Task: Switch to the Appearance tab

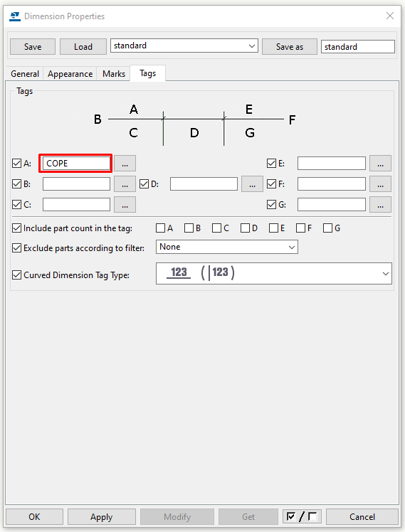Action: click(70, 74)
